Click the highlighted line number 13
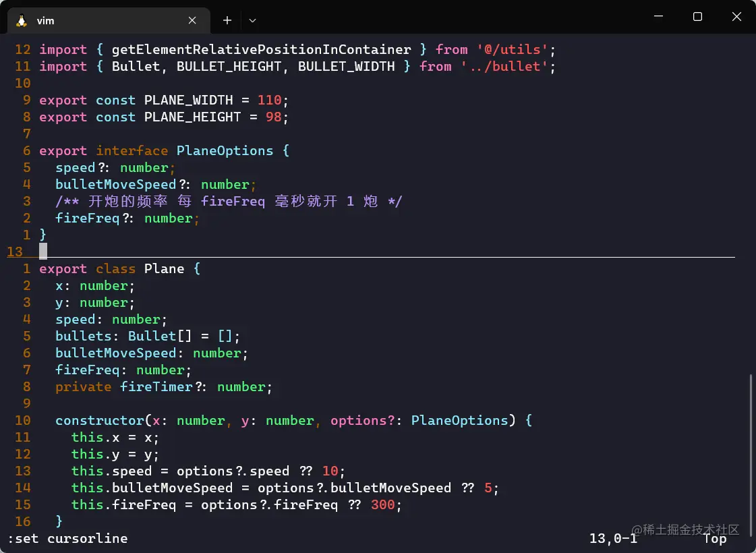 point(15,252)
